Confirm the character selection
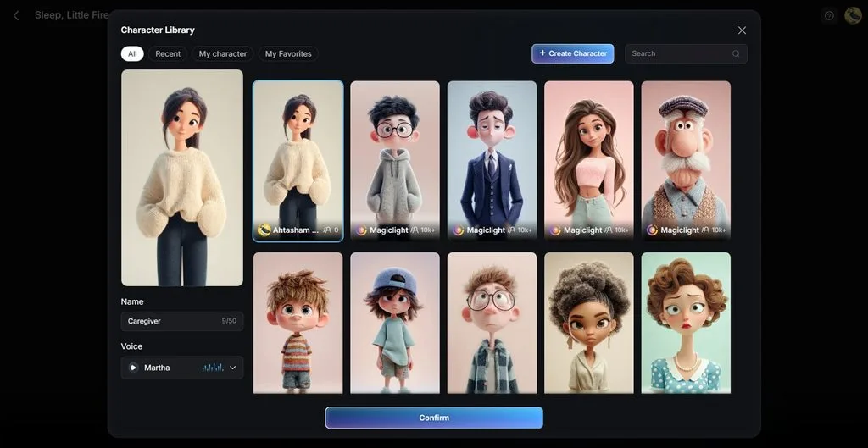Viewport: 868px width, 448px height. pyautogui.click(x=434, y=418)
